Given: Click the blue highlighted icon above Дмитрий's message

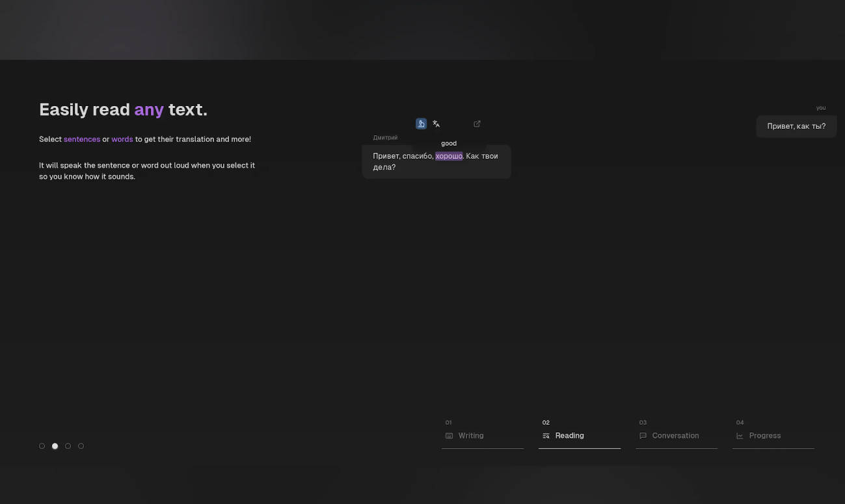Looking at the screenshot, I should (421, 124).
